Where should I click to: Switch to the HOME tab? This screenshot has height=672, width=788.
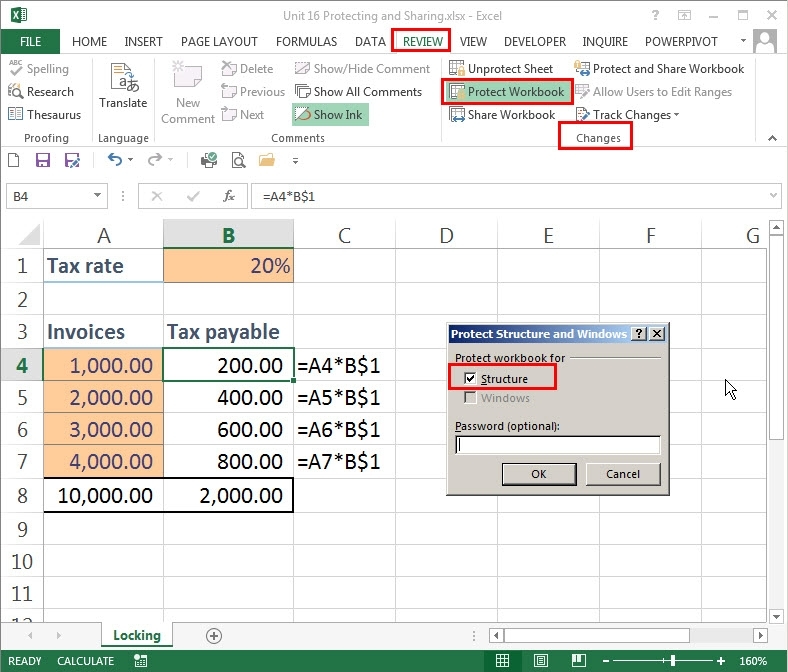point(89,42)
